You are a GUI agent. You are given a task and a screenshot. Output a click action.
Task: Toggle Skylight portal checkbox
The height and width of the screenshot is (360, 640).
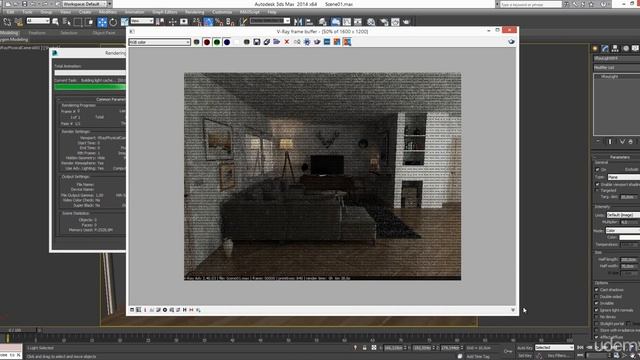point(597,324)
